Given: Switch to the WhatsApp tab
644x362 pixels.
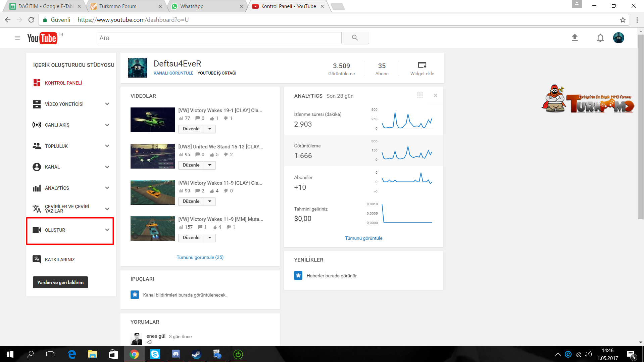Looking at the screenshot, I should tap(206, 6).
